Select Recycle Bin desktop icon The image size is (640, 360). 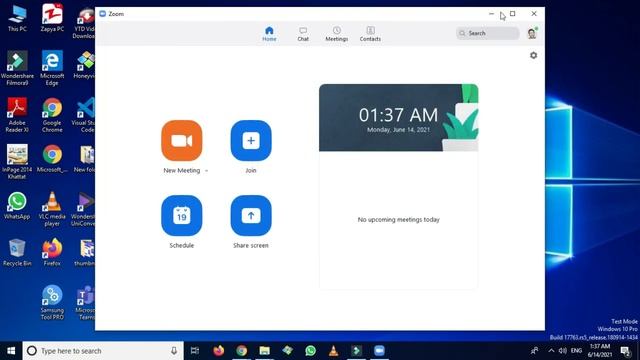click(x=17, y=253)
